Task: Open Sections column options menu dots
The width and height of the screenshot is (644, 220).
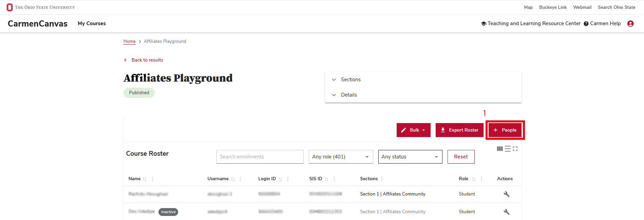Action: pos(382,179)
